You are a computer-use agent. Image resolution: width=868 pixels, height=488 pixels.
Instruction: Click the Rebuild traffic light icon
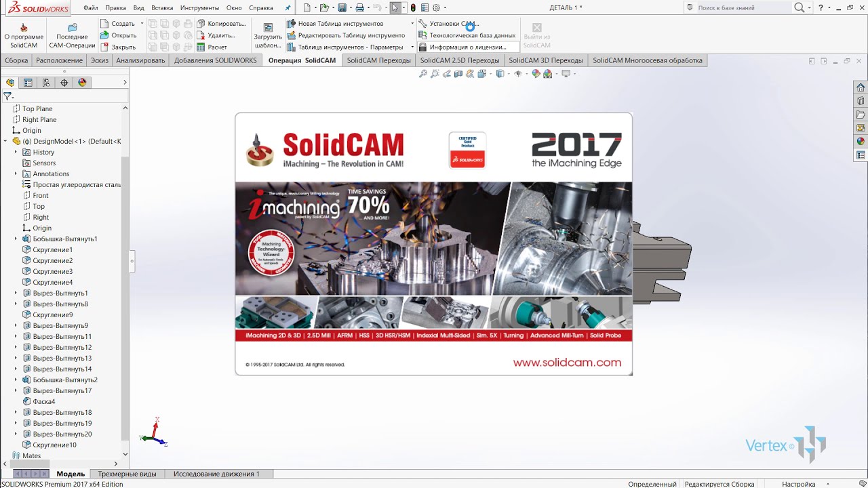(413, 7)
